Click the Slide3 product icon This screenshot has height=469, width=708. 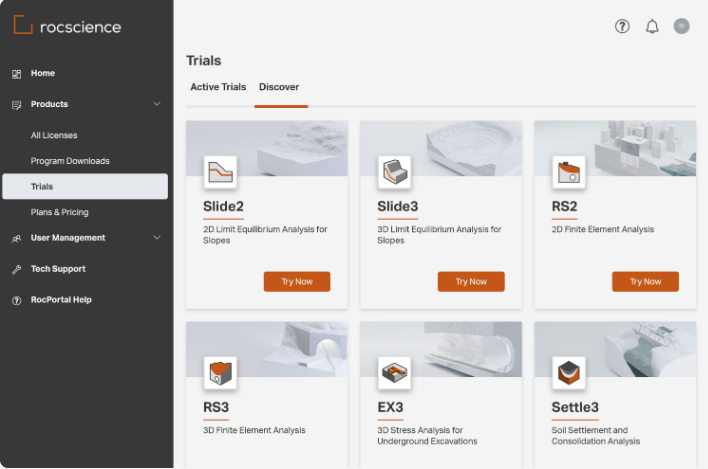(x=394, y=172)
